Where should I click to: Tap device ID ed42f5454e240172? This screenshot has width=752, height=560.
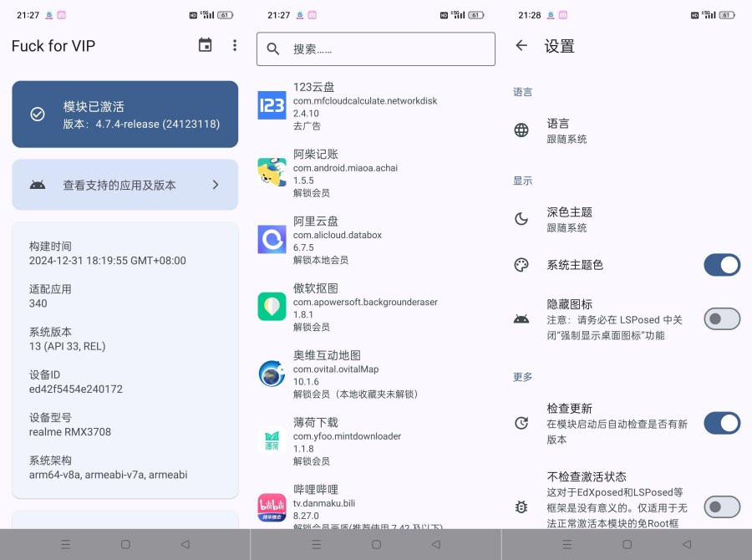click(x=76, y=389)
